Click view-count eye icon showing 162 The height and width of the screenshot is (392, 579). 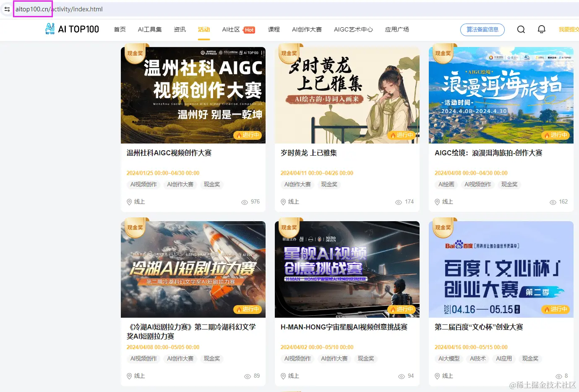(x=553, y=202)
